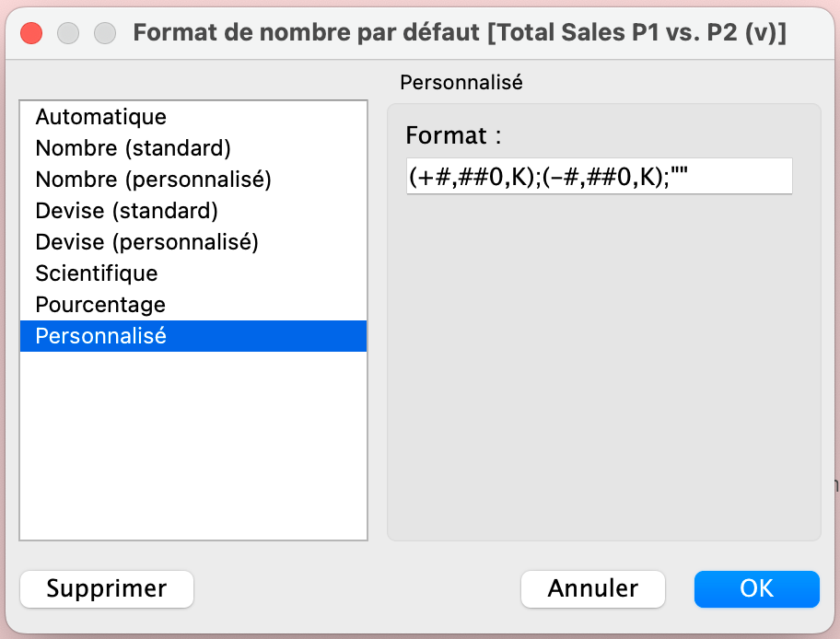This screenshot has height=639, width=840.
Task: Select Automatique in the format list
Action: (192, 117)
